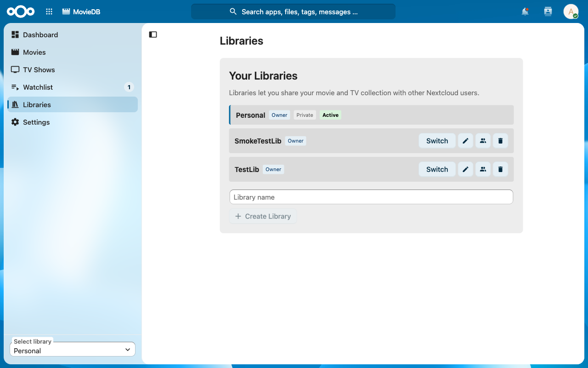Manage members of TestLib library
Image resolution: width=588 pixels, height=368 pixels.
click(x=483, y=169)
